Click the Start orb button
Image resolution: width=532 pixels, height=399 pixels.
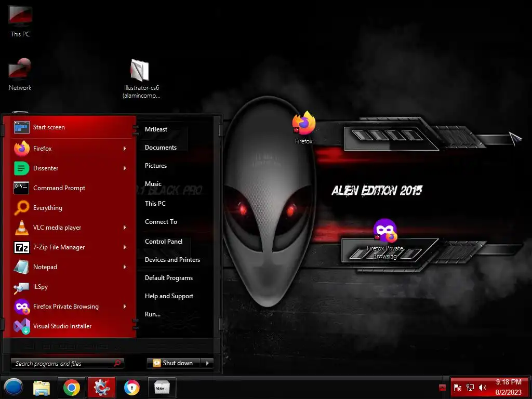(14, 388)
